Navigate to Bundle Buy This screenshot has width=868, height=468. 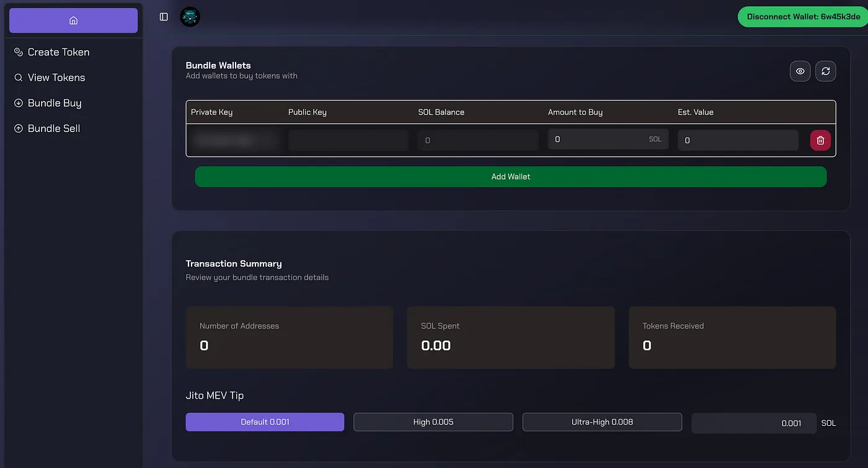(48, 103)
